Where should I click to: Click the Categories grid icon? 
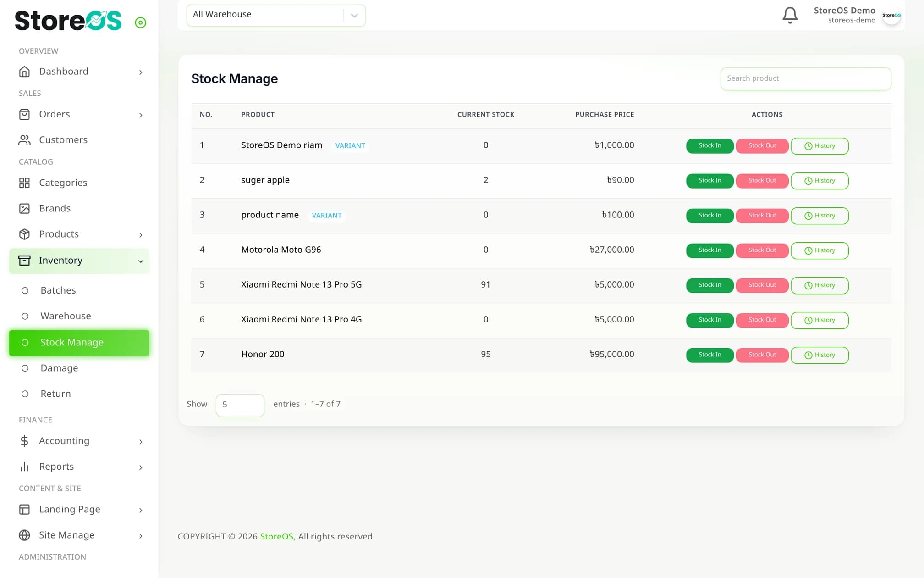point(24,183)
